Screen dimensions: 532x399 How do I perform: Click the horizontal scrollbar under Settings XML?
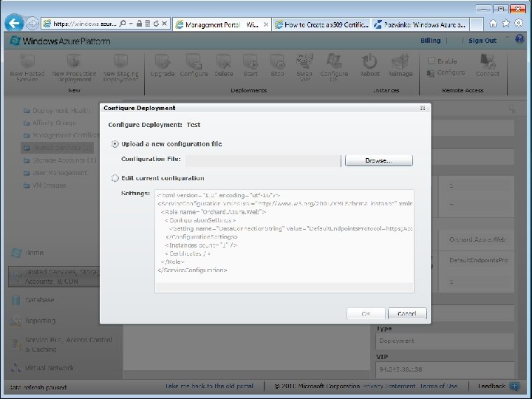(x=284, y=287)
